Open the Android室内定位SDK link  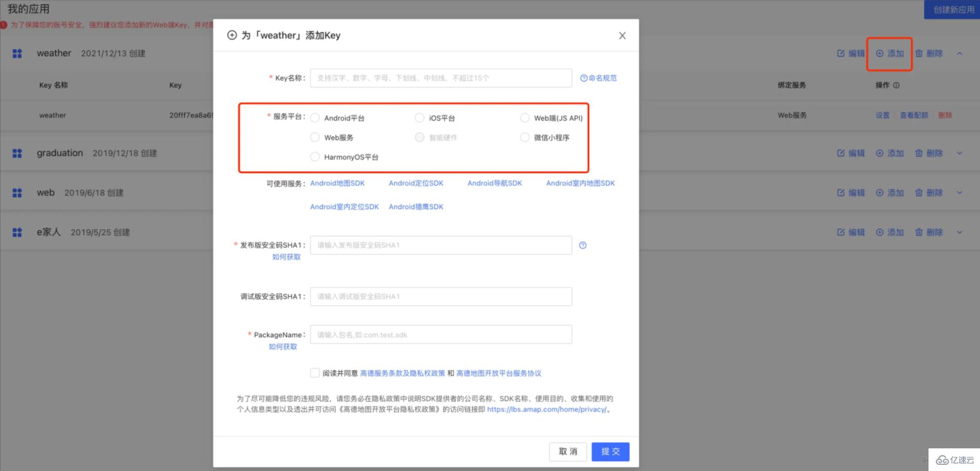[344, 207]
